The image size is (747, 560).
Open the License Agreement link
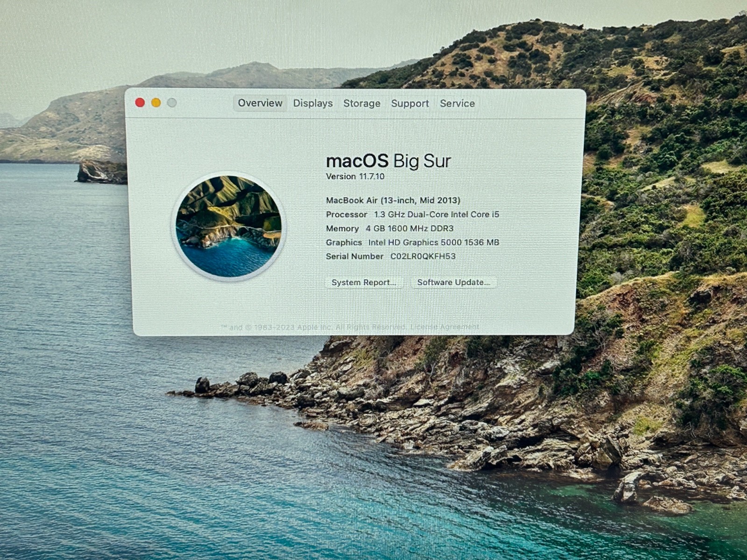tap(445, 327)
